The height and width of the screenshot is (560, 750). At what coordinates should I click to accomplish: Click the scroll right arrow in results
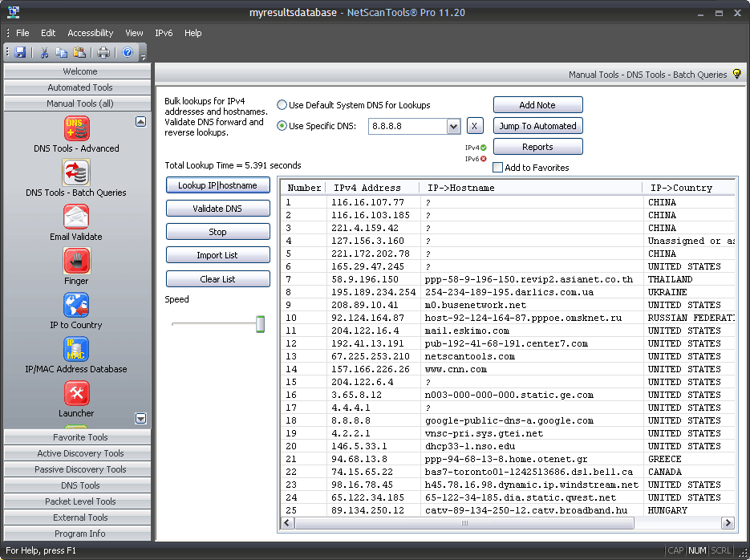point(728,523)
